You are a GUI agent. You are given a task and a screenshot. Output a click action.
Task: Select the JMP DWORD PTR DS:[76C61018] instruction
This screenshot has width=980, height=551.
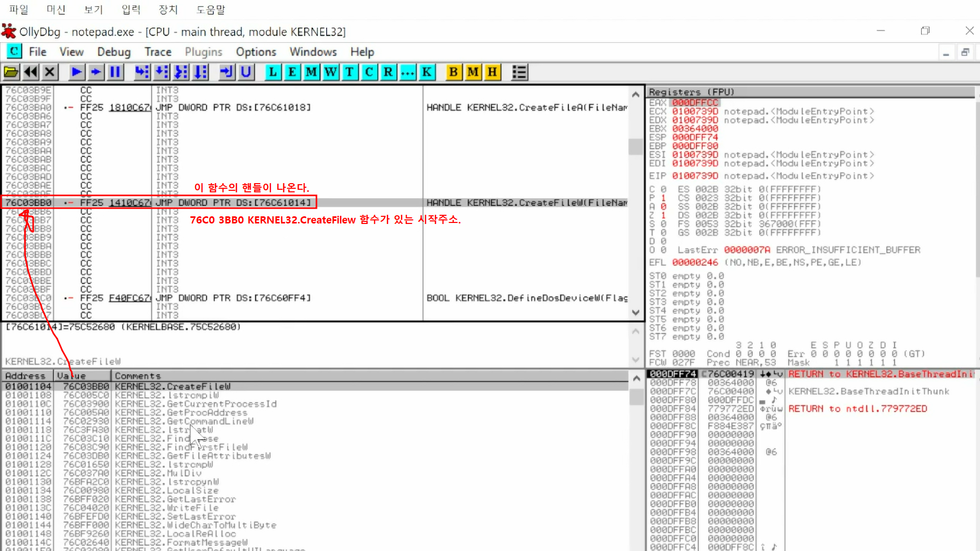[x=233, y=108]
